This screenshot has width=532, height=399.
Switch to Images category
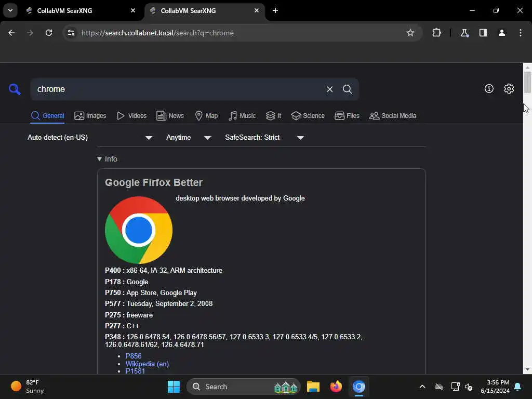90,116
